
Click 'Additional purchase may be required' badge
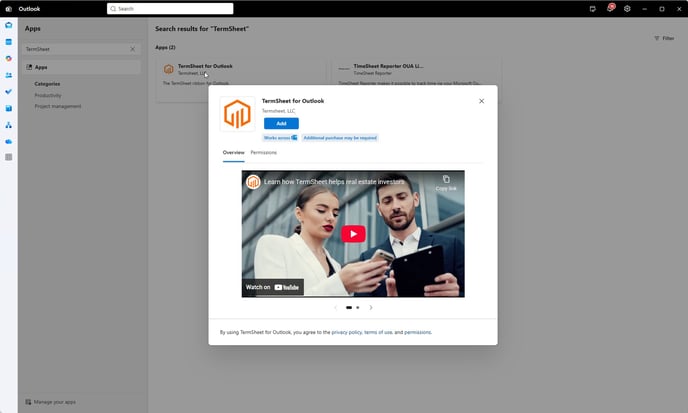(340, 138)
